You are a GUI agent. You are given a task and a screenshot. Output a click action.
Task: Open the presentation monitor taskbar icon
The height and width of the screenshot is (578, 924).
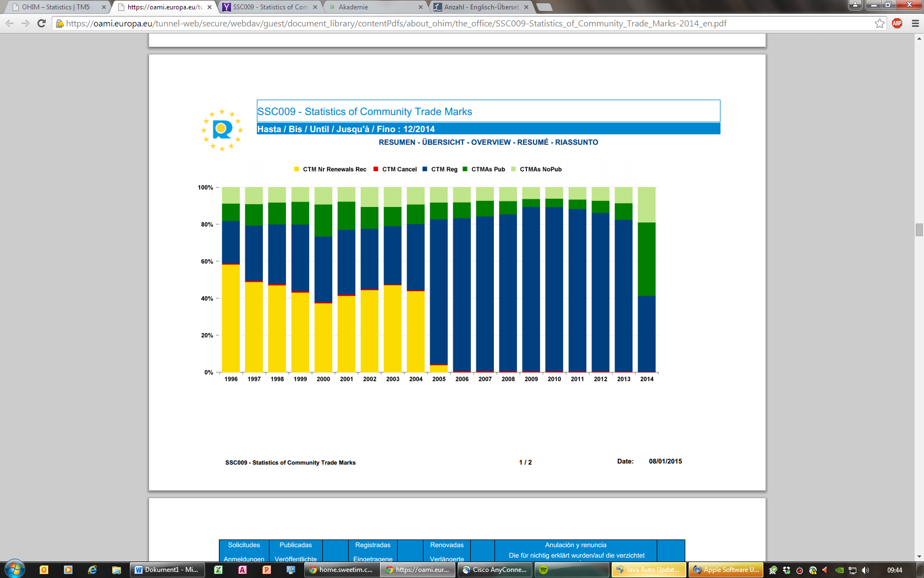291,570
